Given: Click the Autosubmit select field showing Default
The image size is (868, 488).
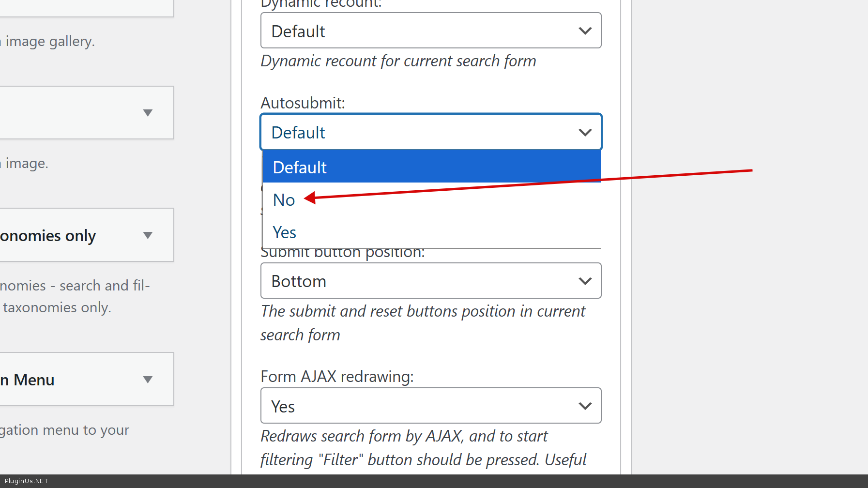Looking at the screenshot, I should tap(421, 132).
